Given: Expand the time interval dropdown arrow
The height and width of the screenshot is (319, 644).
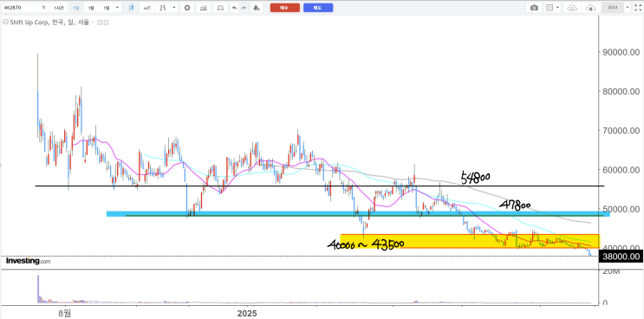Looking at the screenshot, I should click(x=118, y=8).
